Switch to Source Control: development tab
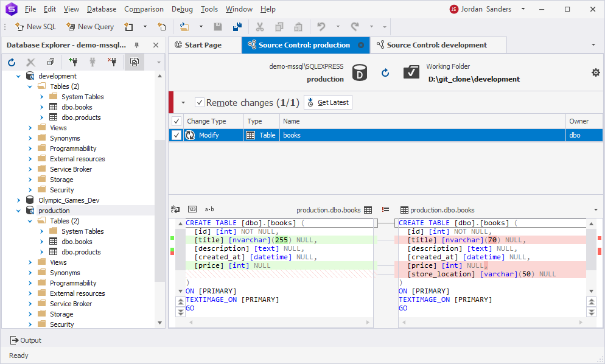The height and width of the screenshot is (364, 605). click(x=438, y=45)
